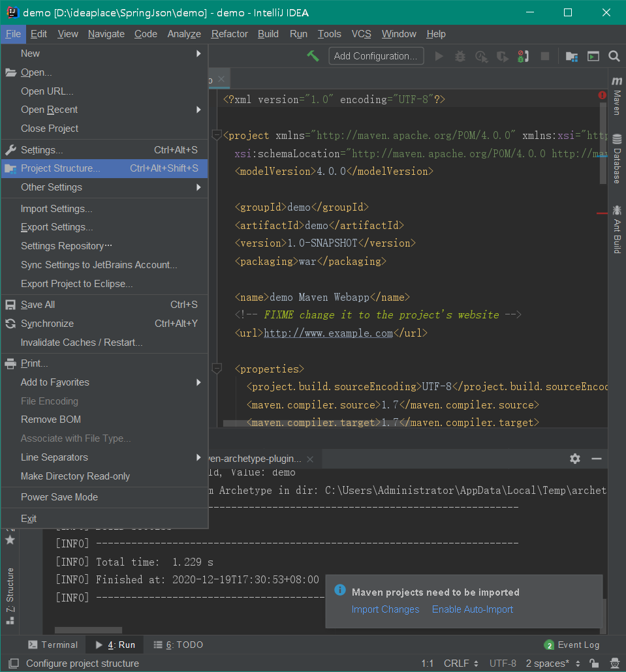Open the UTF-8 encoding selector
The image size is (626, 672).
[x=503, y=664]
